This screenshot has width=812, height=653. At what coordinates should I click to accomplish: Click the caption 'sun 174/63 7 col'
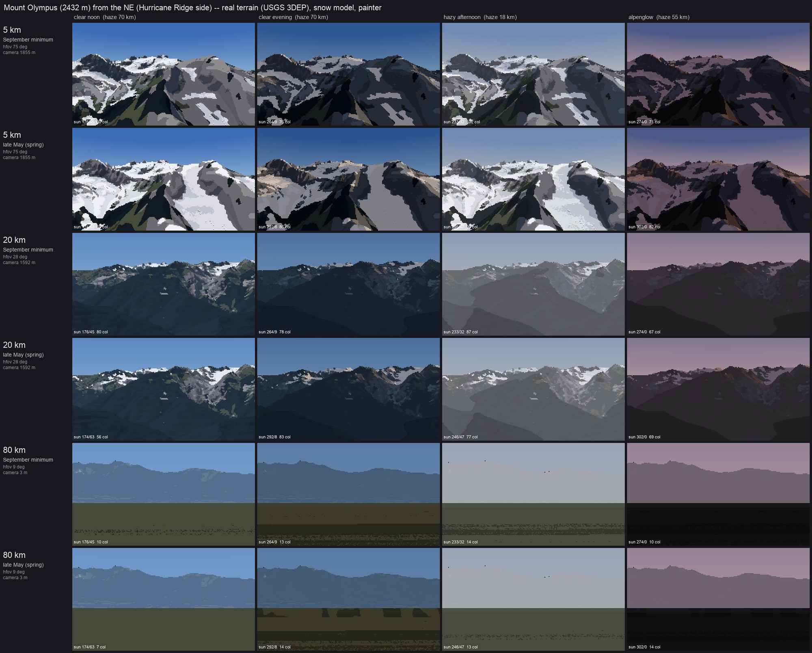90,647
